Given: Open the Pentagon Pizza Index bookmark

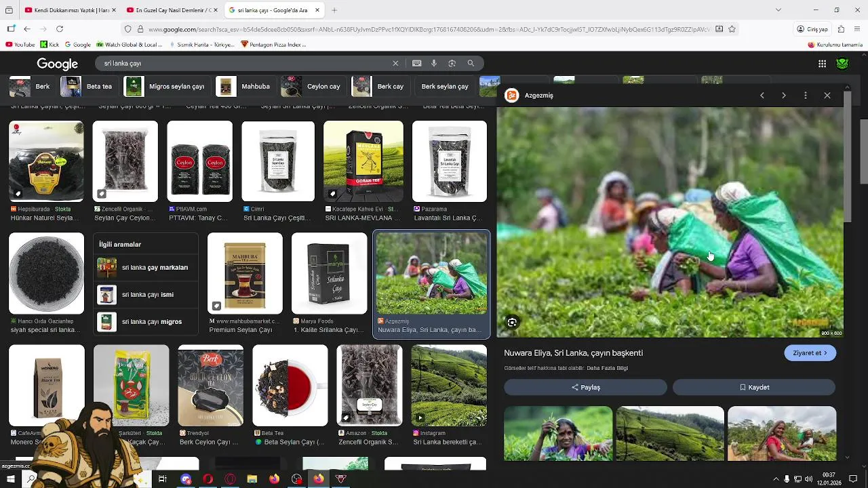Looking at the screenshot, I should click(273, 45).
